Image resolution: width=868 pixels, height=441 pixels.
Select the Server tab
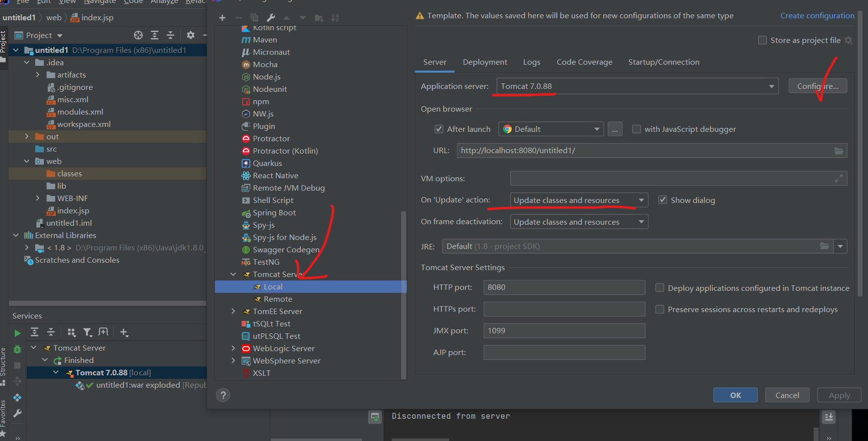click(x=435, y=62)
